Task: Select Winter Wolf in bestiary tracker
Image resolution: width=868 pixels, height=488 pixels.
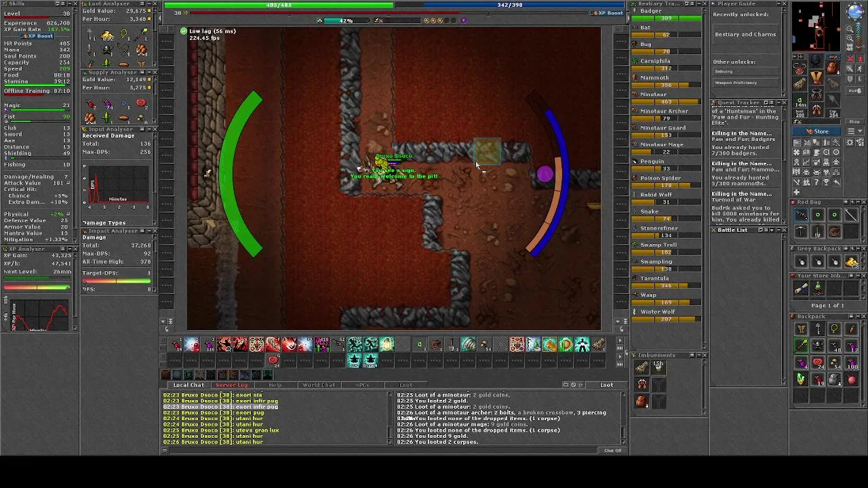Action: coord(667,314)
